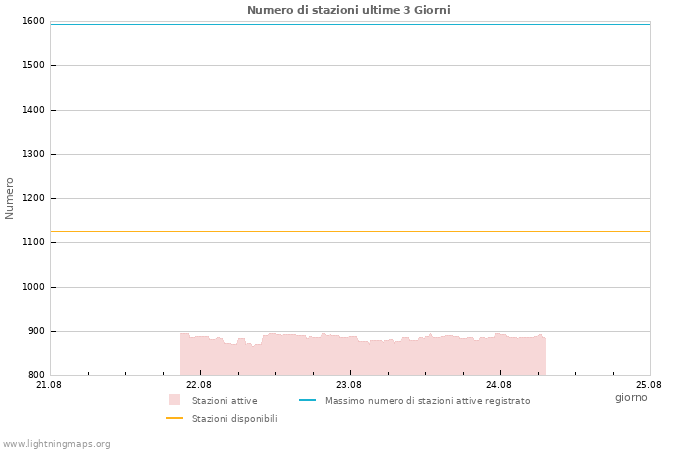Click the pink Stazioni attive legend swatch
Image resolution: width=700 pixels, height=450 pixels.
click(174, 400)
